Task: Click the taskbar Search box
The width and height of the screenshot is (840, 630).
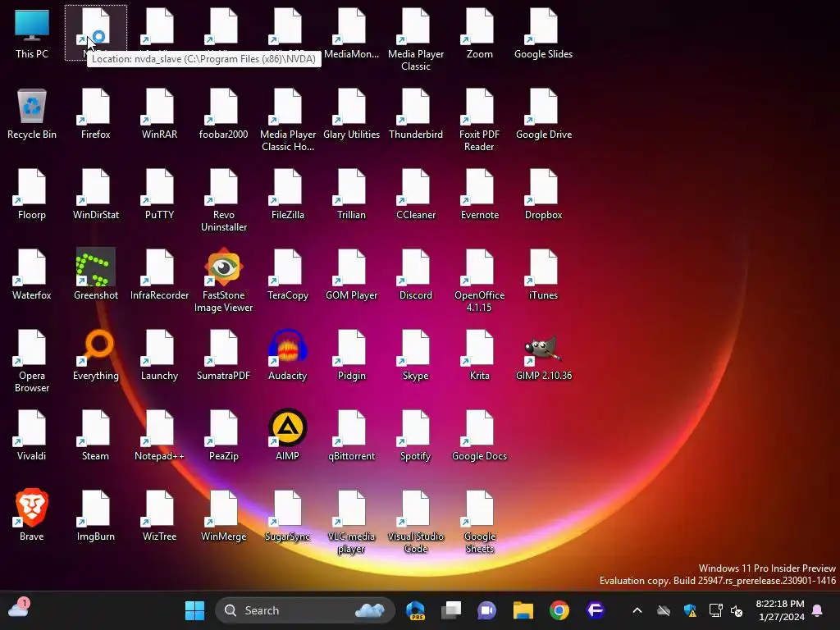Action: 305,610
